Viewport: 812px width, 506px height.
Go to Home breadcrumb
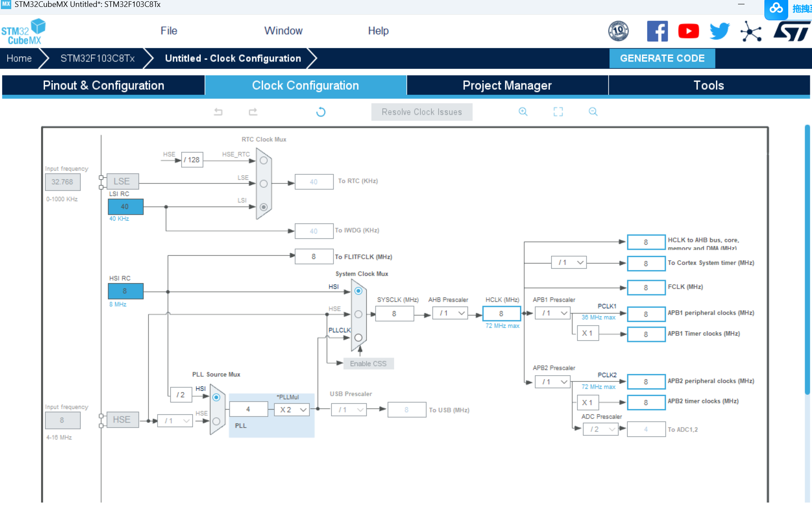point(19,58)
